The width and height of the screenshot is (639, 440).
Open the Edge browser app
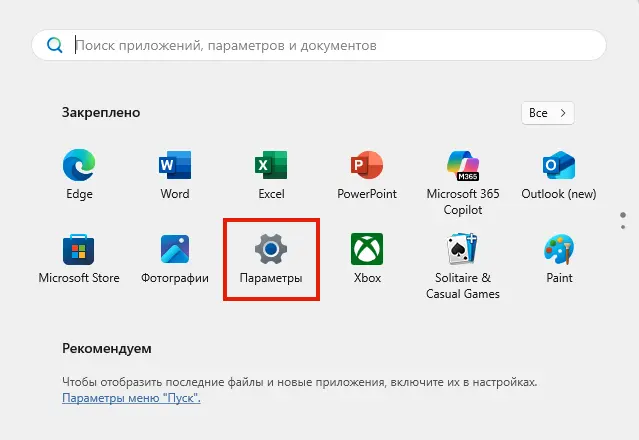(79, 174)
